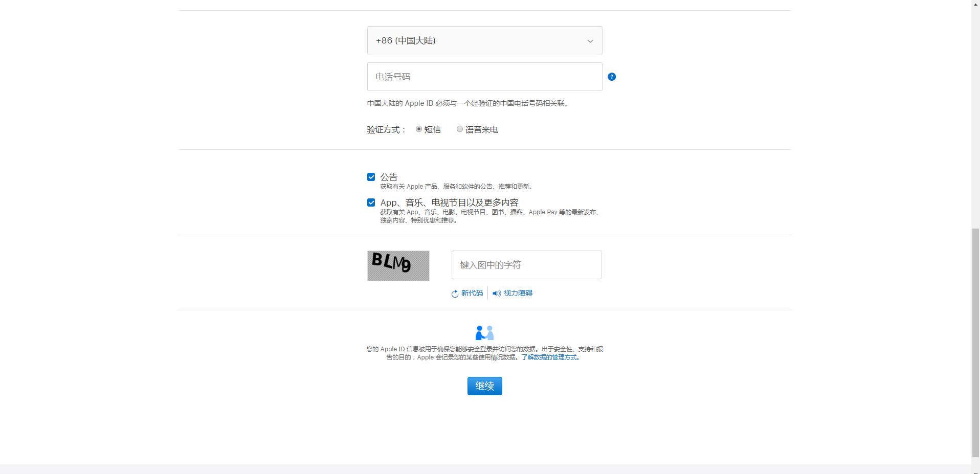Open the 了解数据的管理方式 link
This screenshot has height=474, width=980.
[550, 357]
